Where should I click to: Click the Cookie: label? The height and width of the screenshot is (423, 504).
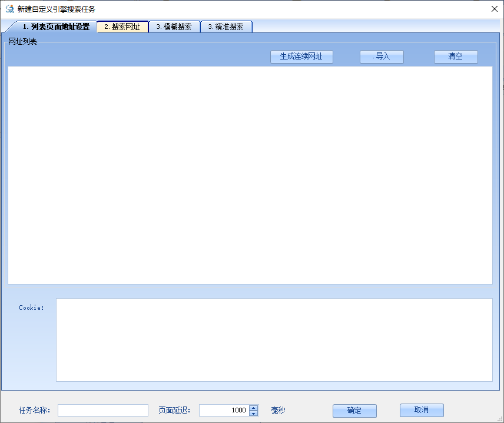pos(31,308)
